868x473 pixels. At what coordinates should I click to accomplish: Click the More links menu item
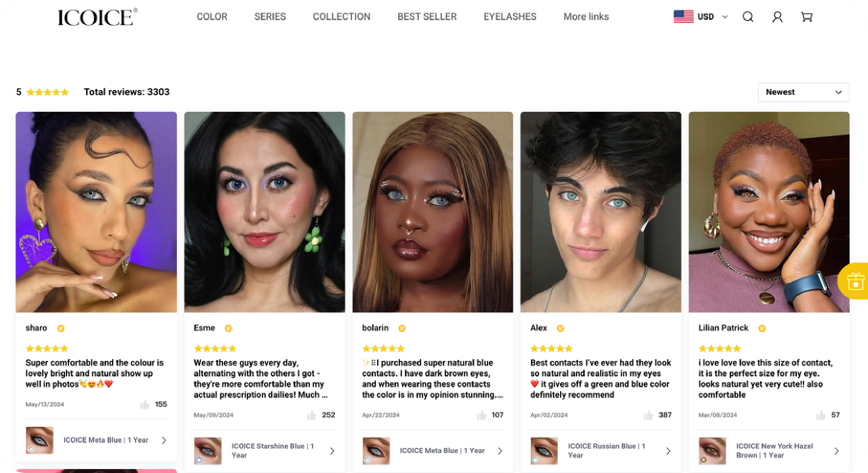586,17
